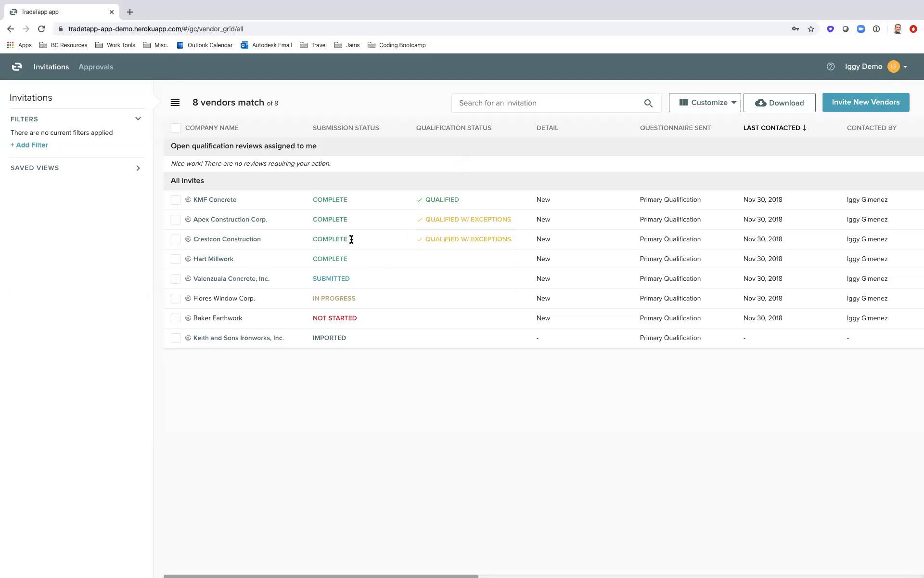Select the Approvals menu tab

point(95,66)
